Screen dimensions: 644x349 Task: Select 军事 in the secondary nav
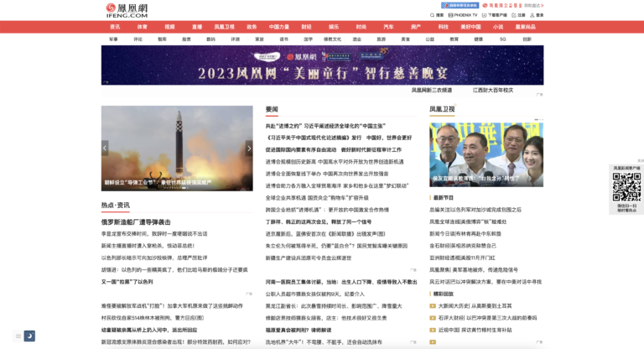(113, 39)
